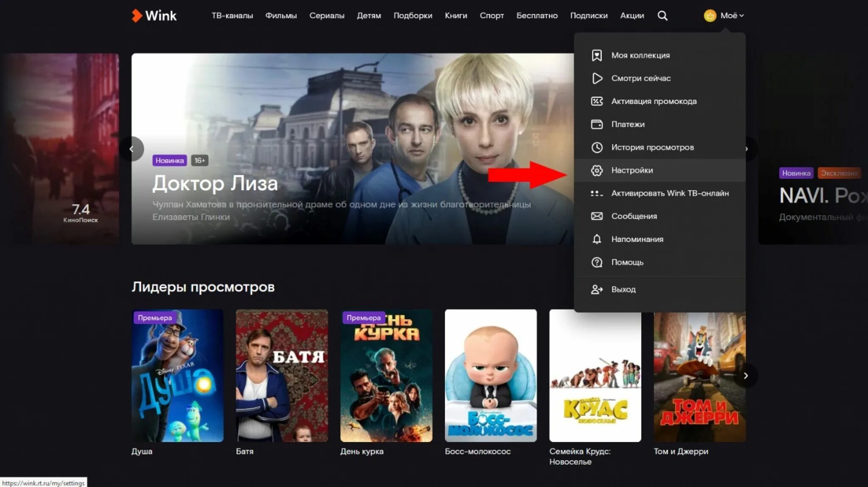Open the Душа movie poster

(178, 376)
